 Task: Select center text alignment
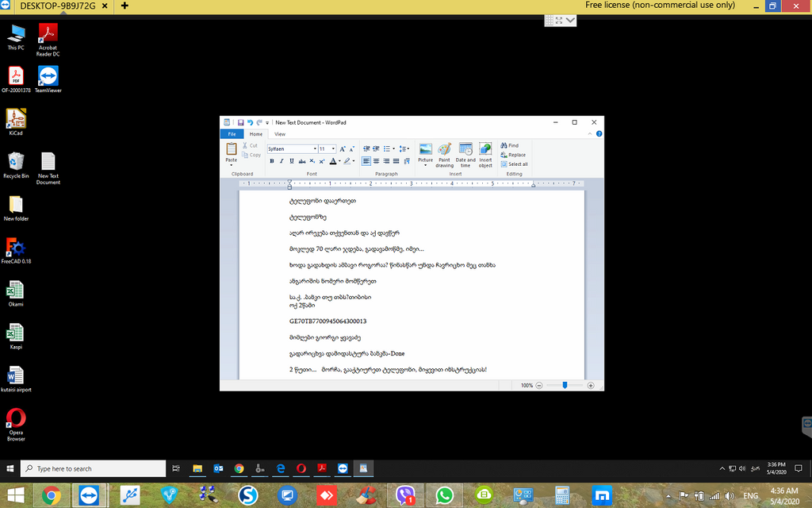pos(377,161)
